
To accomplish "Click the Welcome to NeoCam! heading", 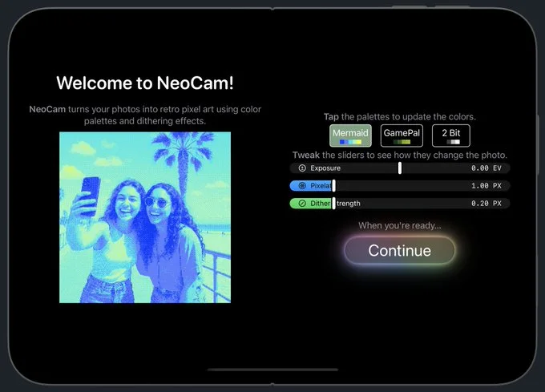I will (145, 83).
